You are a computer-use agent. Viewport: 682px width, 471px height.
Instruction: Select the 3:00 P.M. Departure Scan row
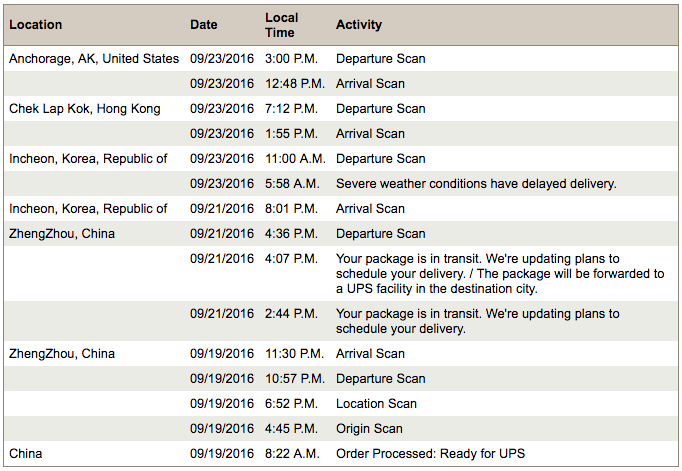point(380,59)
